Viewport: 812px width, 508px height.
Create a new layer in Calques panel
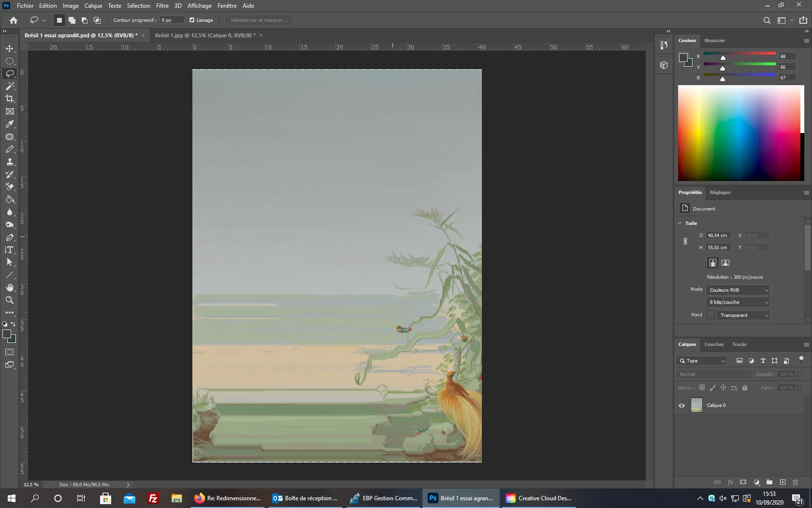pyautogui.click(x=783, y=482)
